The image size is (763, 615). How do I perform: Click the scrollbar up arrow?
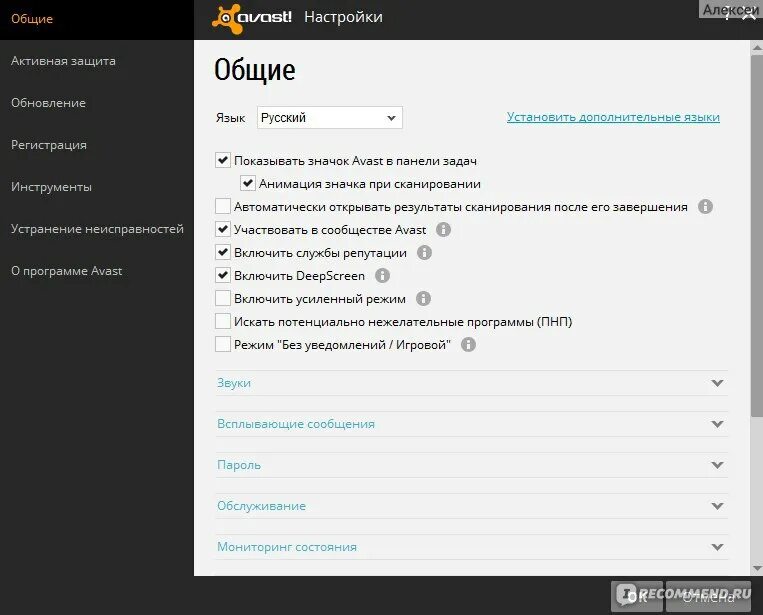coord(757,47)
